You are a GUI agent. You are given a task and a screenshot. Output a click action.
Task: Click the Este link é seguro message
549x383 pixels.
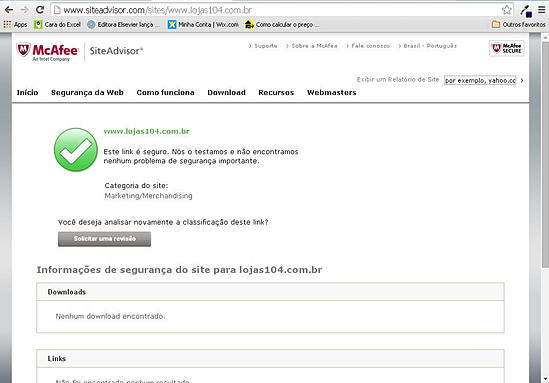click(x=201, y=156)
